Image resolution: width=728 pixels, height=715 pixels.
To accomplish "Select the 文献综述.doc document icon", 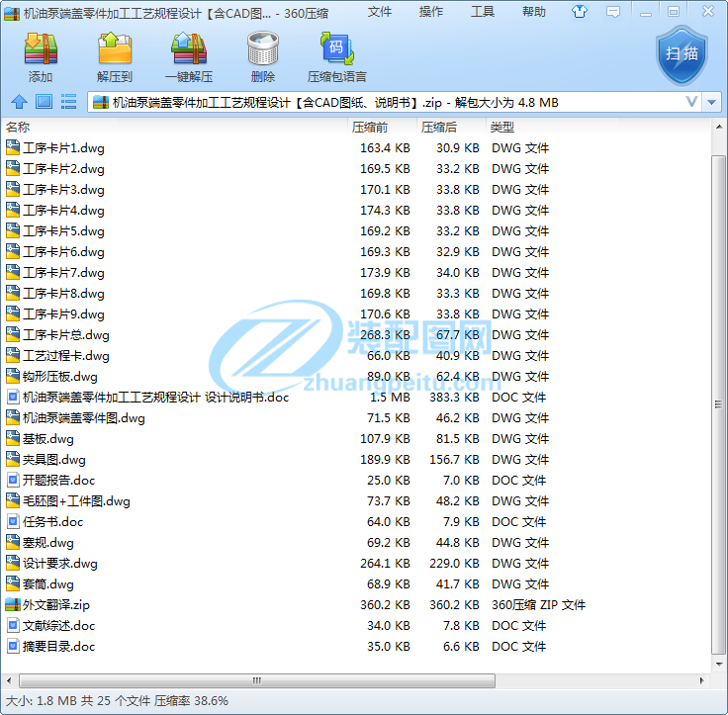I will 14,625.
